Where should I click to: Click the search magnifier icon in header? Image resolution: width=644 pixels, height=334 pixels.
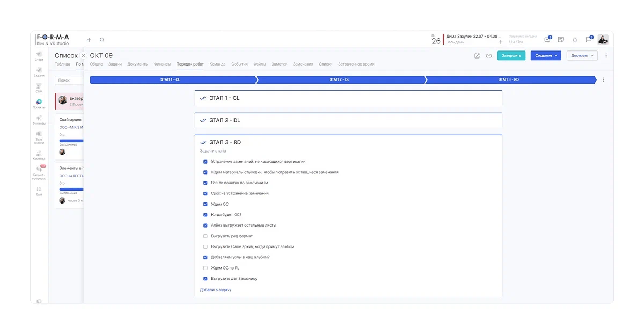(102, 40)
